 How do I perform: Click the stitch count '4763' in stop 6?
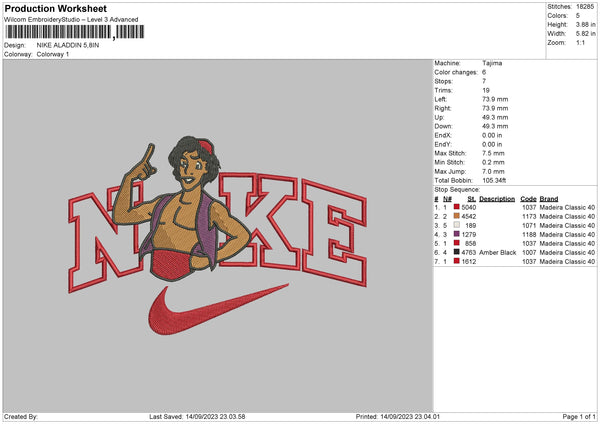tap(469, 252)
